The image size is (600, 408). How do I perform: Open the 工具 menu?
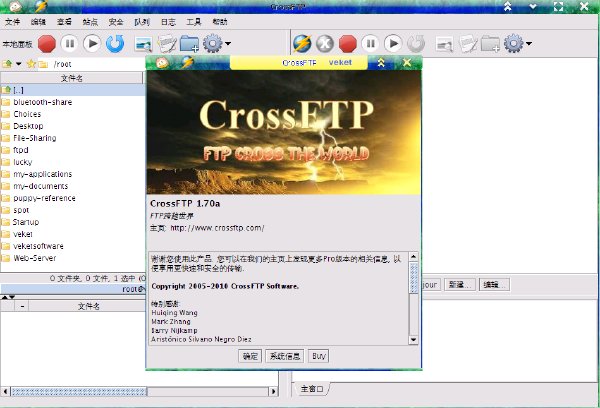pos(194,22)
